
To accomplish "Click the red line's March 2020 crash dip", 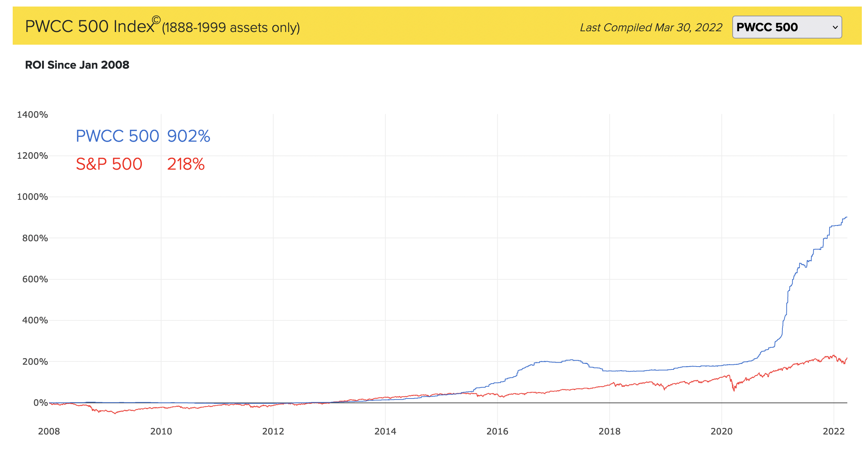I will pyautogui.click(x=734, y=390).
